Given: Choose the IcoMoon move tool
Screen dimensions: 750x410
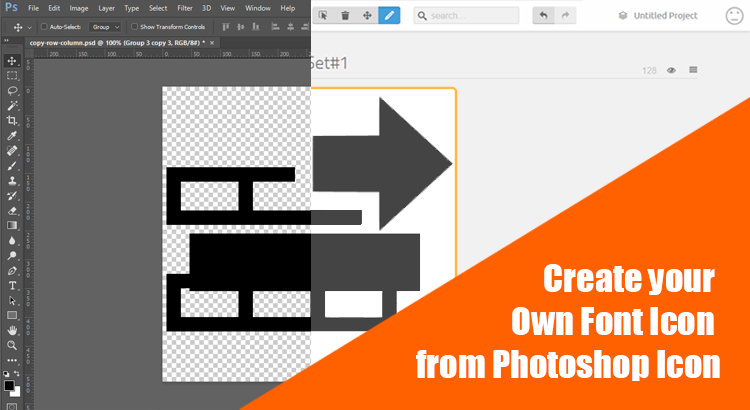Looking at the screenshot, I should [367, 15].
